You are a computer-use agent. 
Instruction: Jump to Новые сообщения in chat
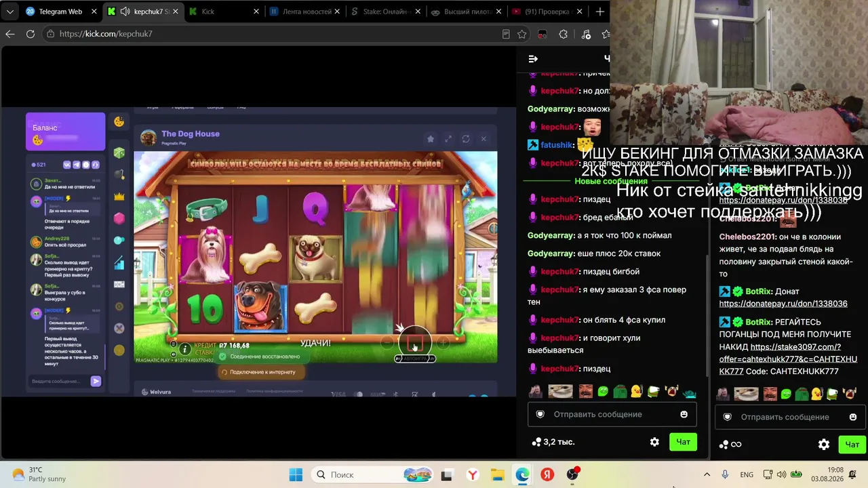pyautogui.click(x=610, y=181)
